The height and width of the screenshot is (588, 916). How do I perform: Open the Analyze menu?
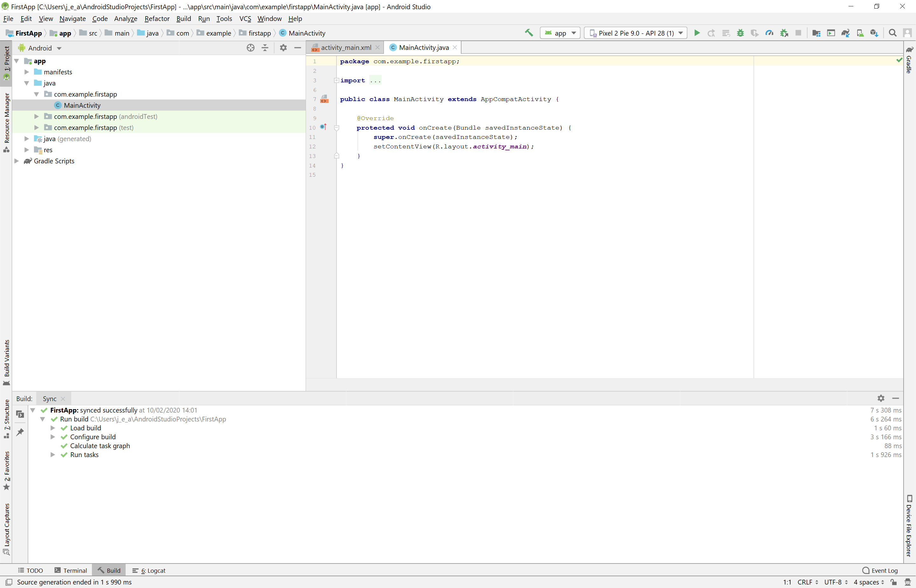click(x=125, y=19)
